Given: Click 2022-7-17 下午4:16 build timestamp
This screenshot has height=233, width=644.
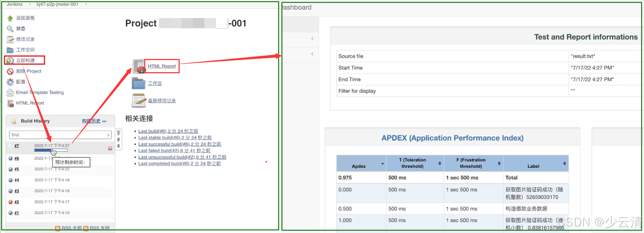Looking at the screenshot, I should point(52,213).
